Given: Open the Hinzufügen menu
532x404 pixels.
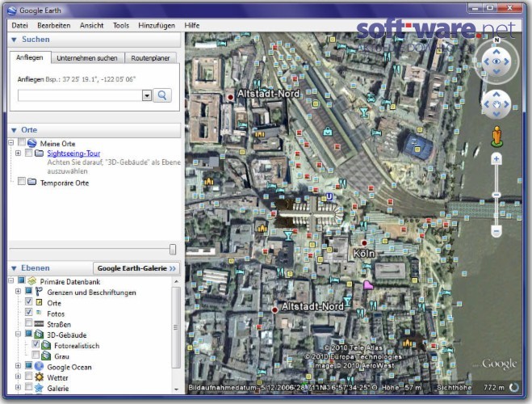Looking at the screenshot, I should tap(157, 26).
